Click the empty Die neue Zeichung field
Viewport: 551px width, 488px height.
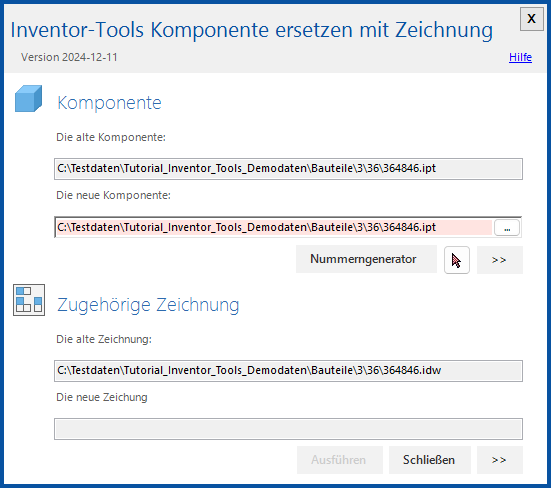(x=288, y=429)
